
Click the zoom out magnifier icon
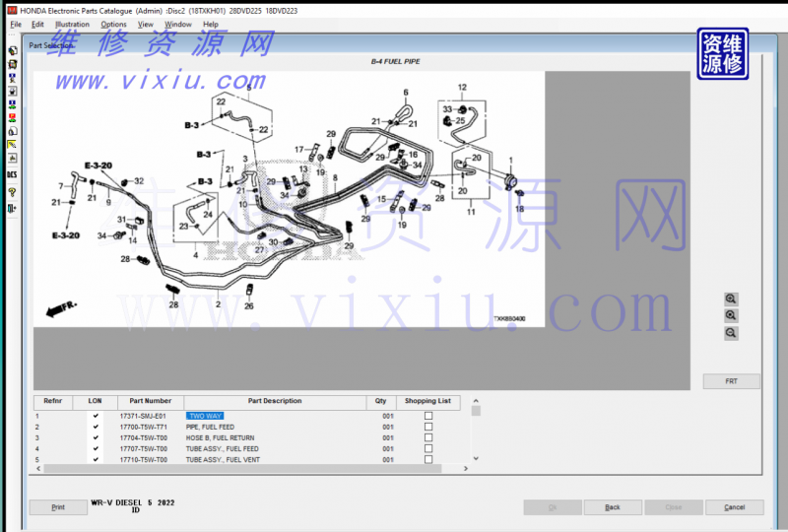pos(731,332)
